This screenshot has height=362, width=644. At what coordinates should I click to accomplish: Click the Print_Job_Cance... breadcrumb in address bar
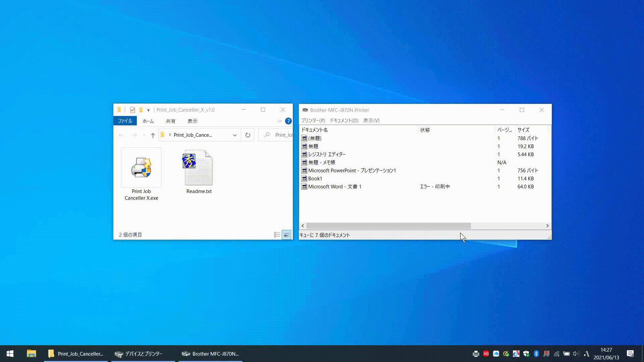(193, 135)
